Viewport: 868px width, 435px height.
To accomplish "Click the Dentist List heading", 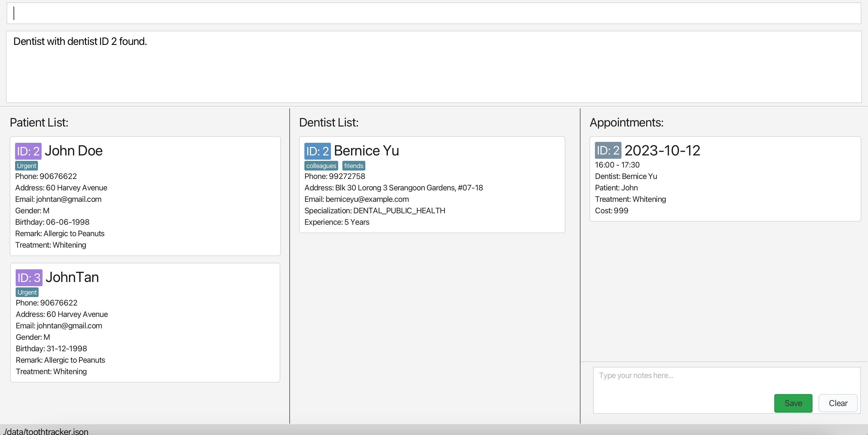I will (x=329, y=123).
